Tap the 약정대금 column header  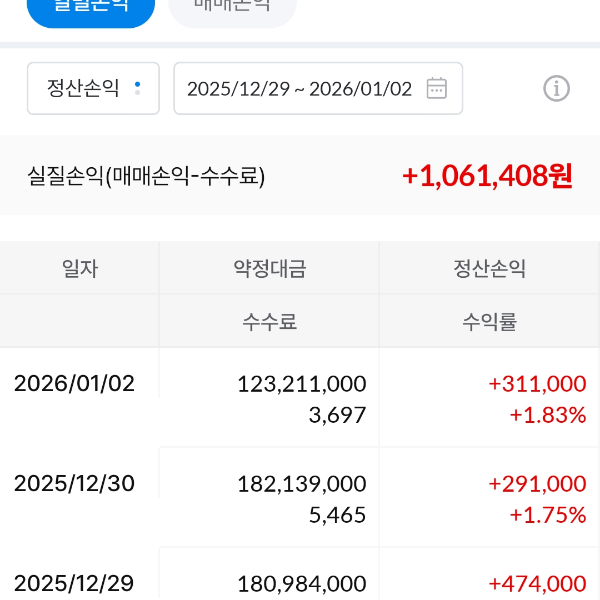pos(270,268)
